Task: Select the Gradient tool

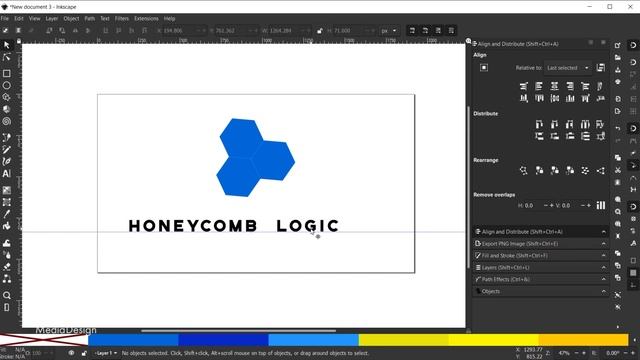Action: coord(7,190)
